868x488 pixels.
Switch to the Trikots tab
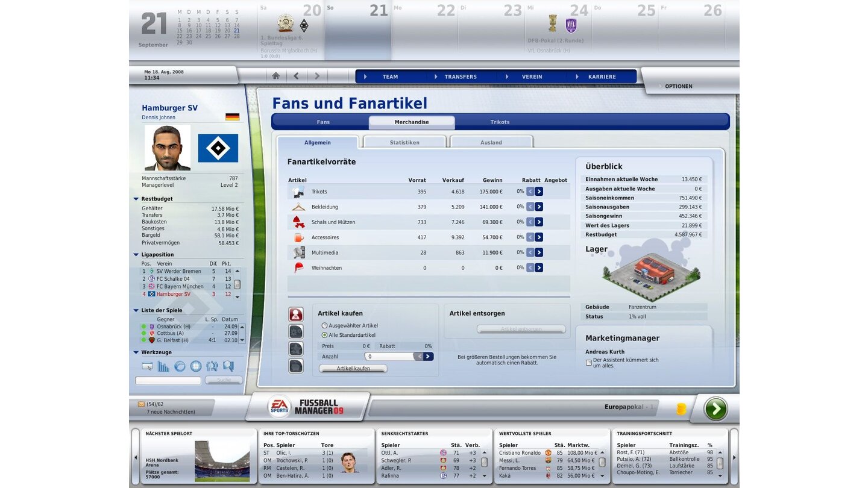(500, 122)
